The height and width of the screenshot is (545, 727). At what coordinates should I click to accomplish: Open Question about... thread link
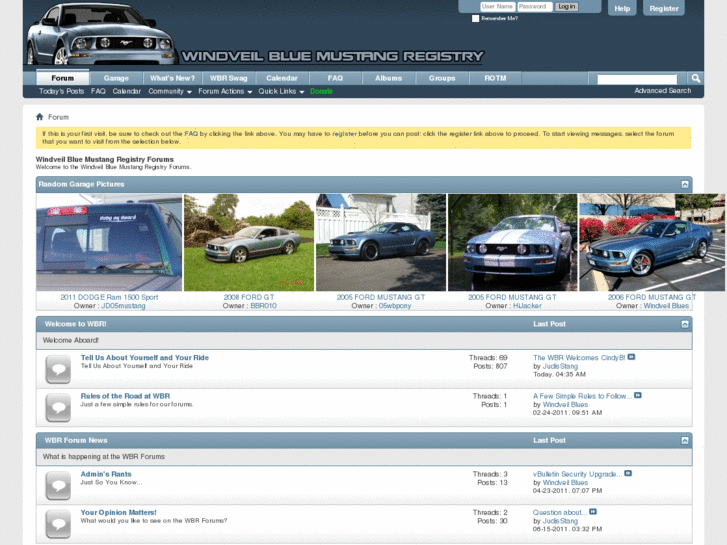(x=560, y=513)
